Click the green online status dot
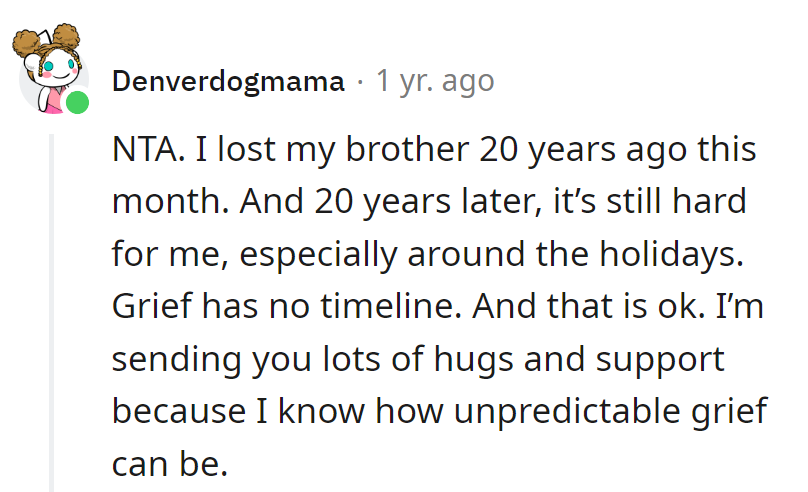This screenshot has width=808, height=492. pyautogui.click(x=77, y=102)
